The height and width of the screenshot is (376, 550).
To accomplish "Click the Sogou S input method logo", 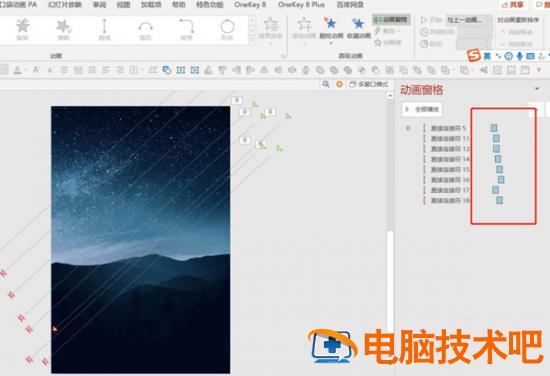I will (x=474, y=55).
